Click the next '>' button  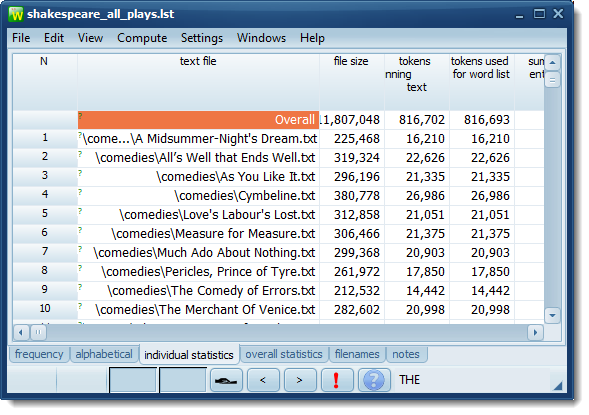point(300,380)
